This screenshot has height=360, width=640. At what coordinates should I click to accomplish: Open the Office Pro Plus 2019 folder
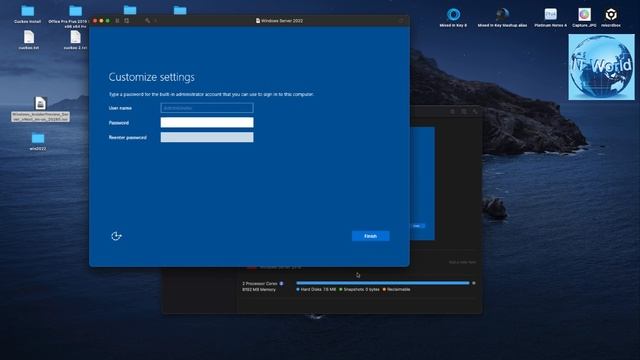pos(76,11)
